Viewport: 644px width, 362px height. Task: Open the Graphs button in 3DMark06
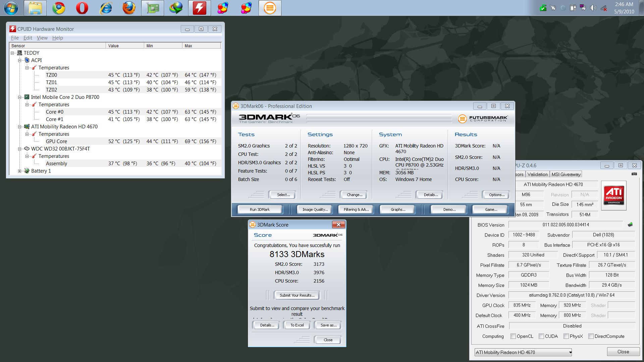(x=398, y=209)
